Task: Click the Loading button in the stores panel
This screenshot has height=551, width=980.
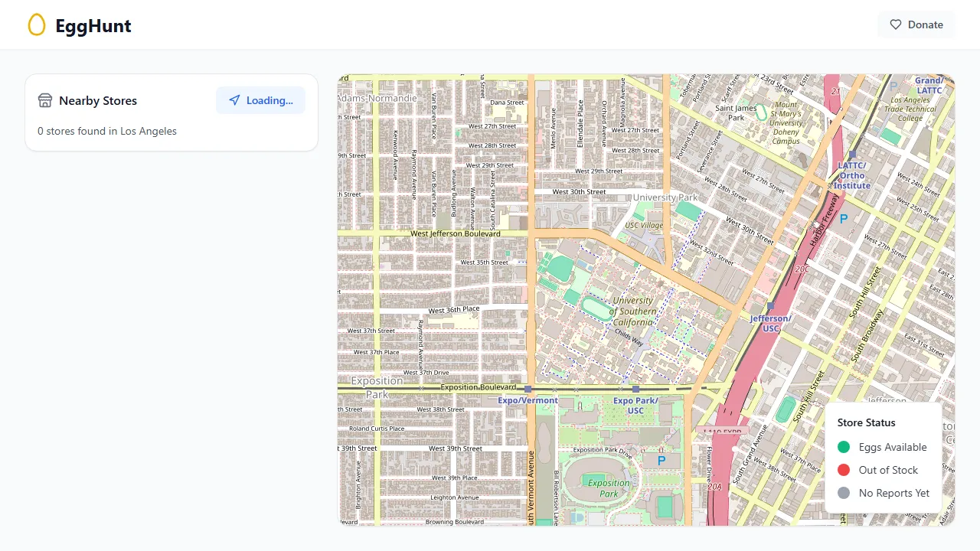Action: click(x=261, y=100)
